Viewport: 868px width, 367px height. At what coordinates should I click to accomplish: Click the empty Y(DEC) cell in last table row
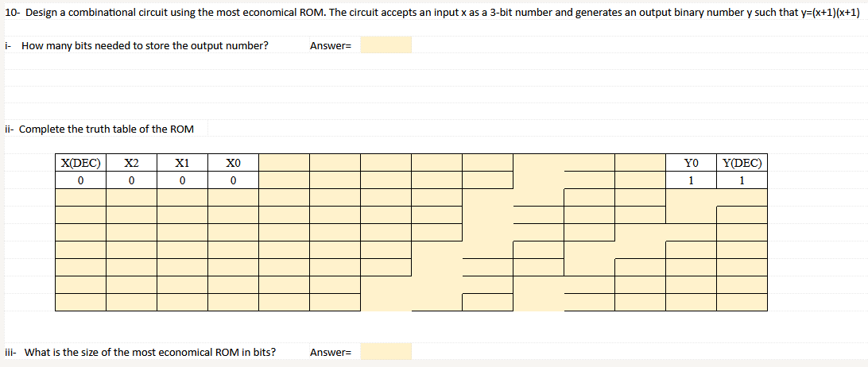pyautogui.click(x=742, y=302)
